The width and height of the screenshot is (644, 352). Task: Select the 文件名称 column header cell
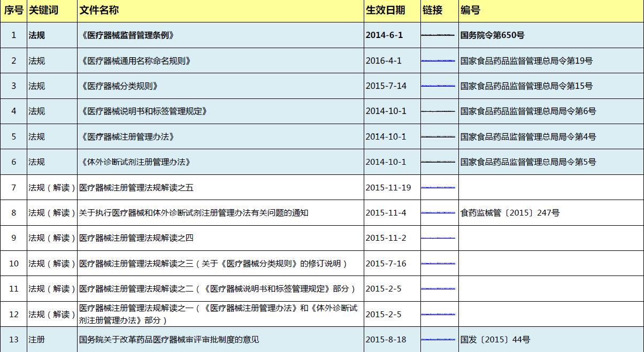[220, 11]
